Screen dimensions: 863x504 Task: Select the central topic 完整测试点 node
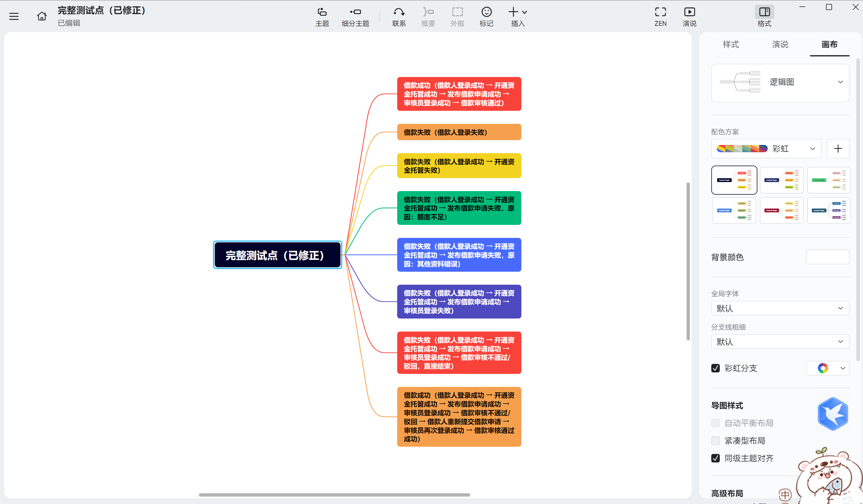(277, 255)
